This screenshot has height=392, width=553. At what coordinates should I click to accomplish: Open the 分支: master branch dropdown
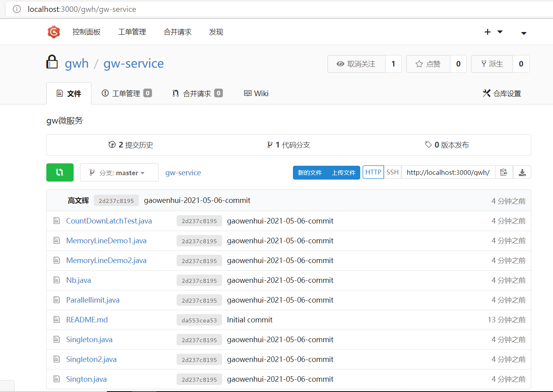119,172
